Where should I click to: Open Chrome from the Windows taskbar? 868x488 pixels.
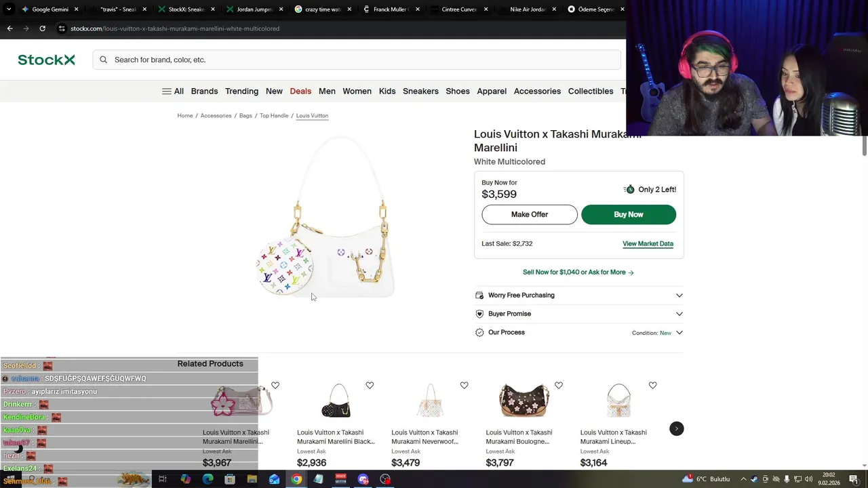[x=296, y=479]
